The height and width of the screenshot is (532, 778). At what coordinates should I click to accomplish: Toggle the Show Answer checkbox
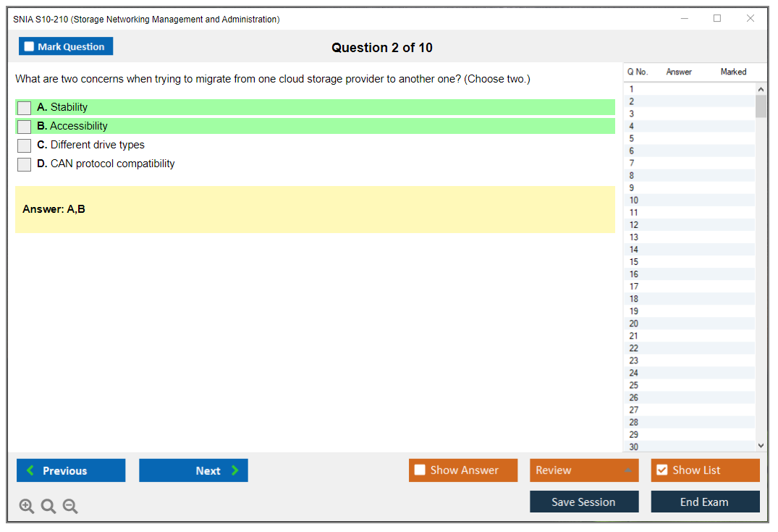[420, 470]
